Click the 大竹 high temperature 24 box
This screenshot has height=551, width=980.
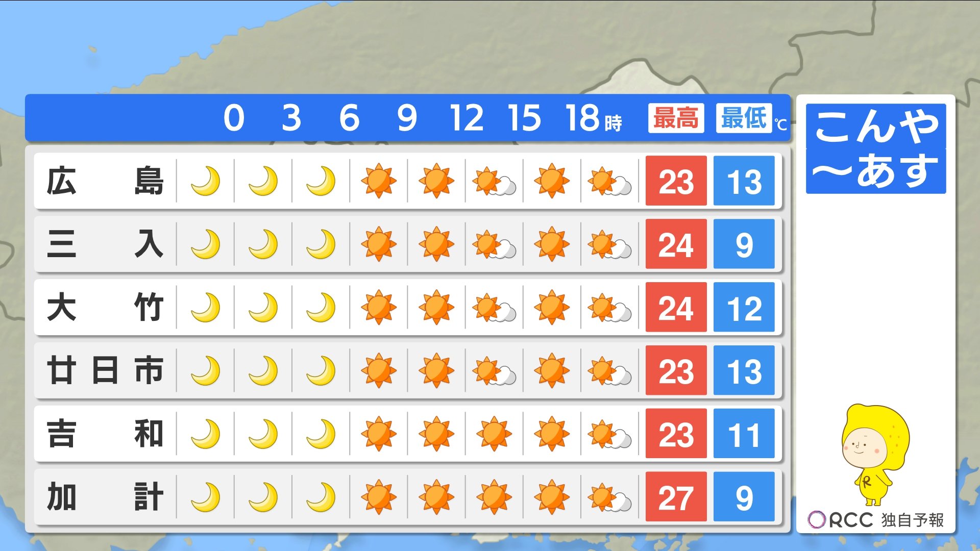[x=676, y=307]
